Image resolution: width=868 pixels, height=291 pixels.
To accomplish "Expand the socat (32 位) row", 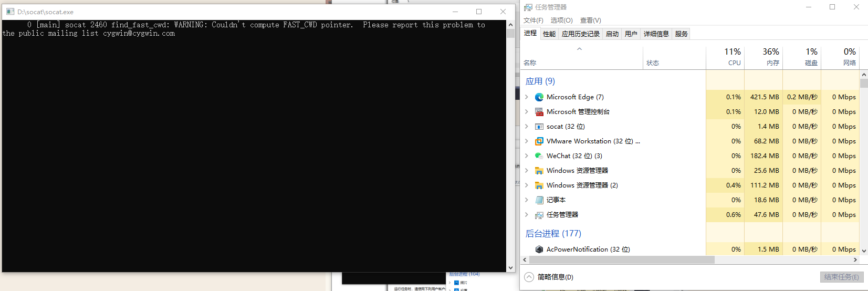I will click(527, 127).
